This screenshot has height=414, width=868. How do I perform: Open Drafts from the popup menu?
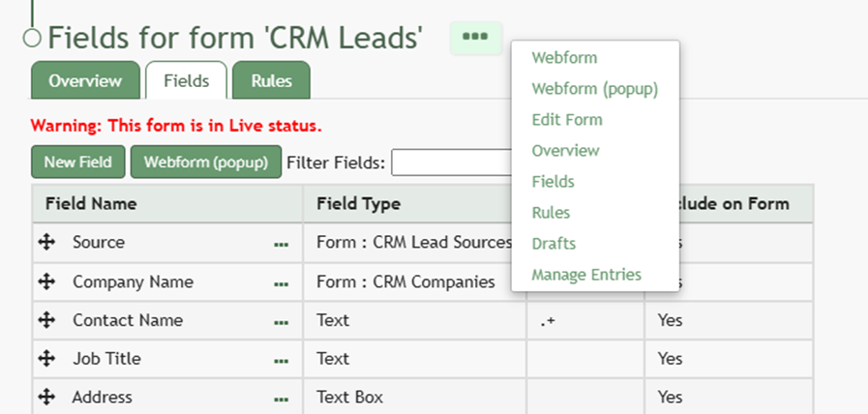click(554, 244)
